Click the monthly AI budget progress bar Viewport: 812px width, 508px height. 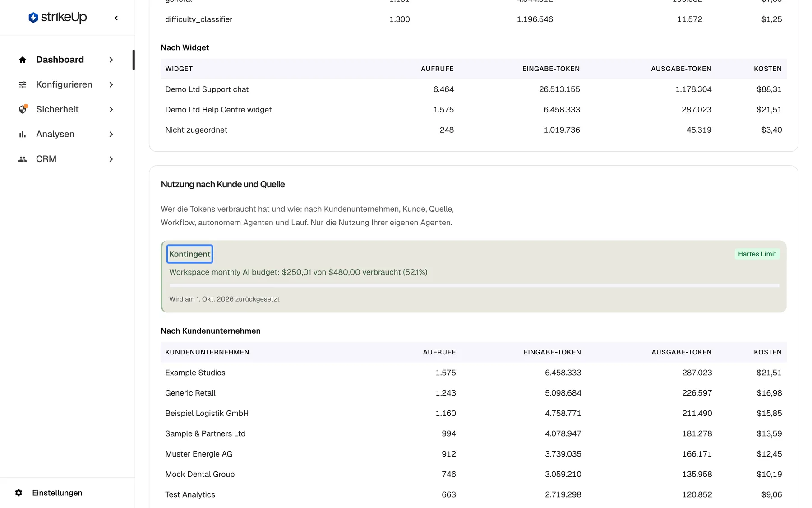[474, 285]
